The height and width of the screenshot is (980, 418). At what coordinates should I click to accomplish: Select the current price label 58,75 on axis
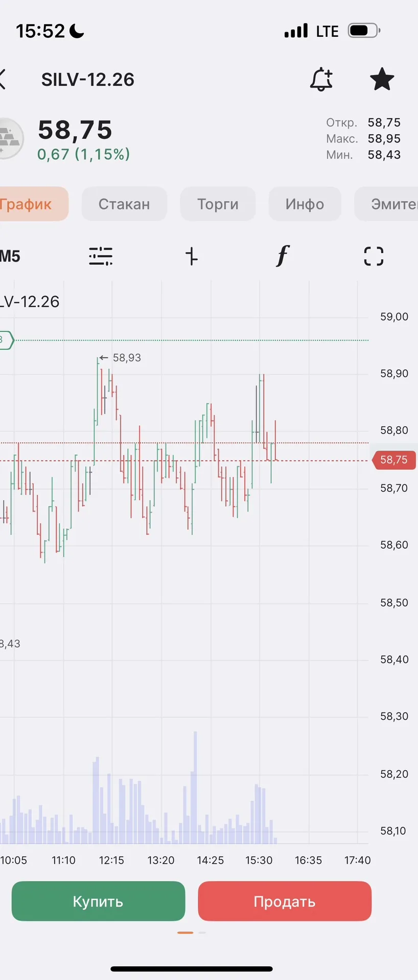[394, 460]
